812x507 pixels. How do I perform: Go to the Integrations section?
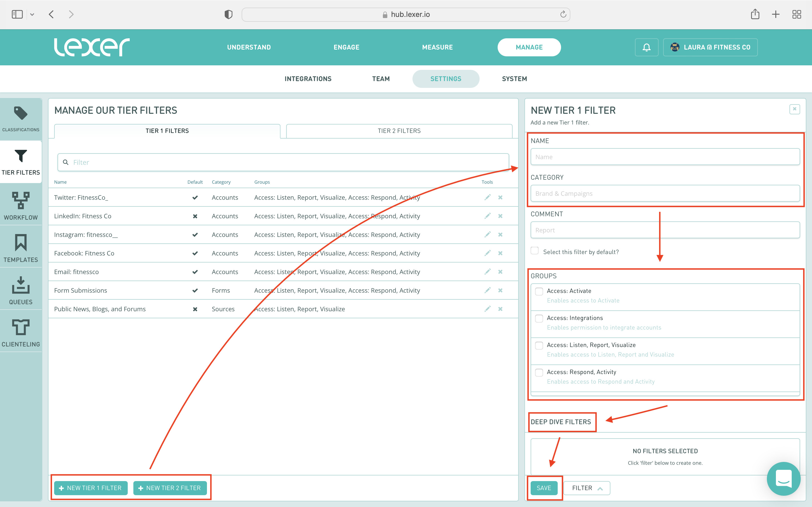pyautogui.click(x=308, y=79)
